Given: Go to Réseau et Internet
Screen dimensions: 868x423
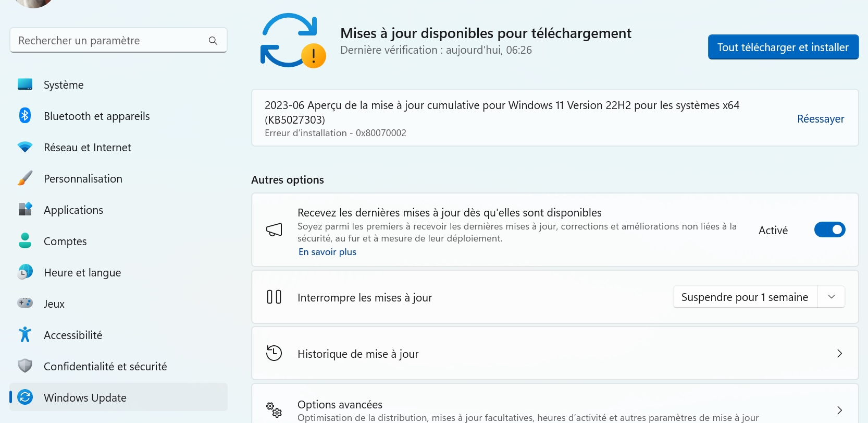Looking at the screenshot, I should tap(118, 147).
